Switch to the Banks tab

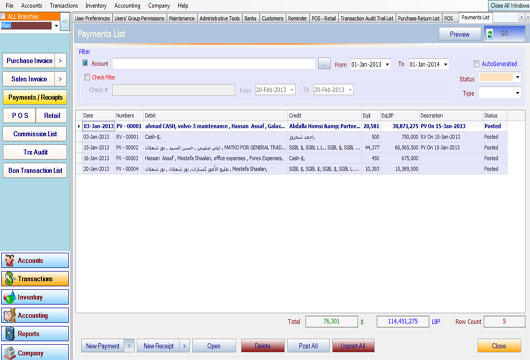pyautogui.click(x=250, y=18)
